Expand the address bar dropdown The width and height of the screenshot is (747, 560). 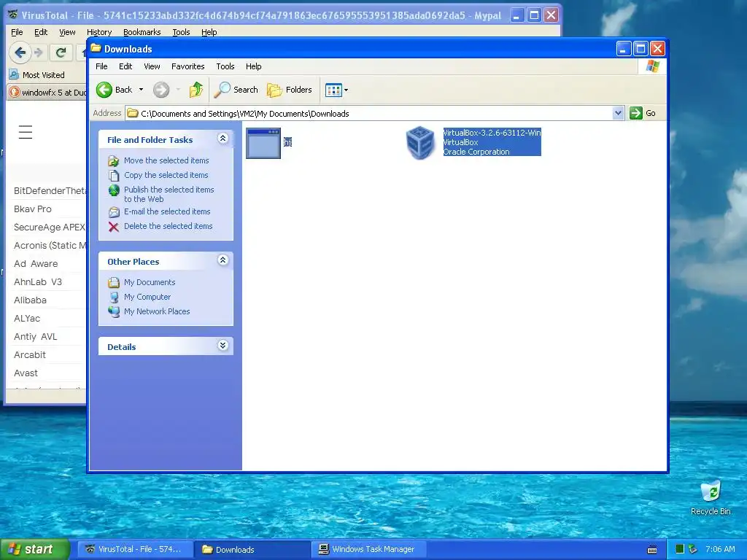pyautogui.click(x=618, y=113)
